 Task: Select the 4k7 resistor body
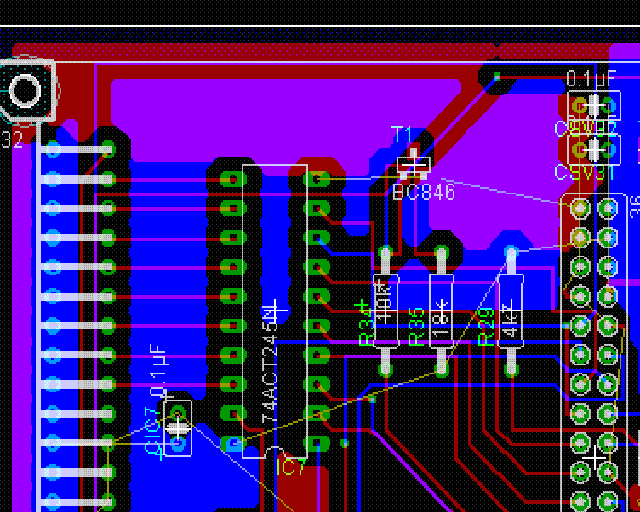(511, 311)
